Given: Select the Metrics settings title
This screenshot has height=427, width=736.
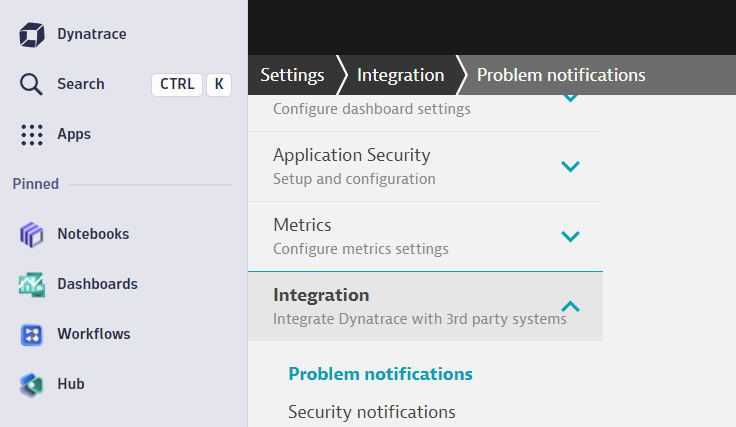Looking at the screenshot, I should point(302,225).
